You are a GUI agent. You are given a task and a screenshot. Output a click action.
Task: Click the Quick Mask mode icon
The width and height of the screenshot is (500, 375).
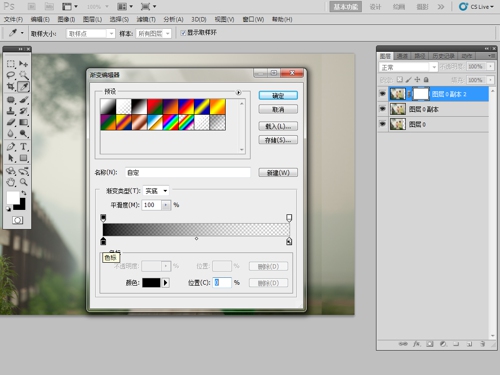[x=17, y=220]
